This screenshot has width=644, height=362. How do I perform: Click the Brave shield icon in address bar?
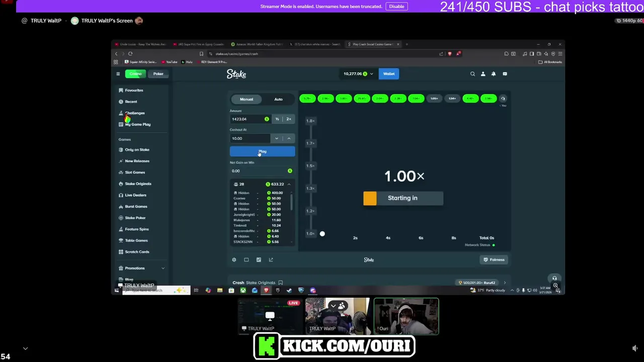coord(450,54)
